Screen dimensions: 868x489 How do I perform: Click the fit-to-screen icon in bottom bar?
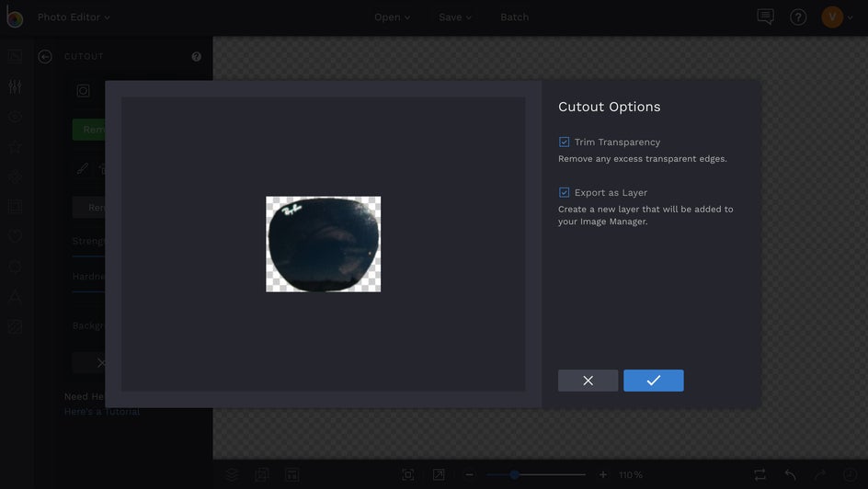(x=408, y=474)
